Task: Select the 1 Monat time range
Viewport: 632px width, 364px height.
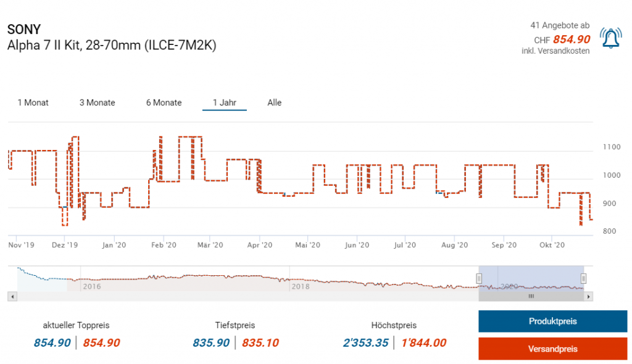Action: pyautogui.click(x=33, y=102)
